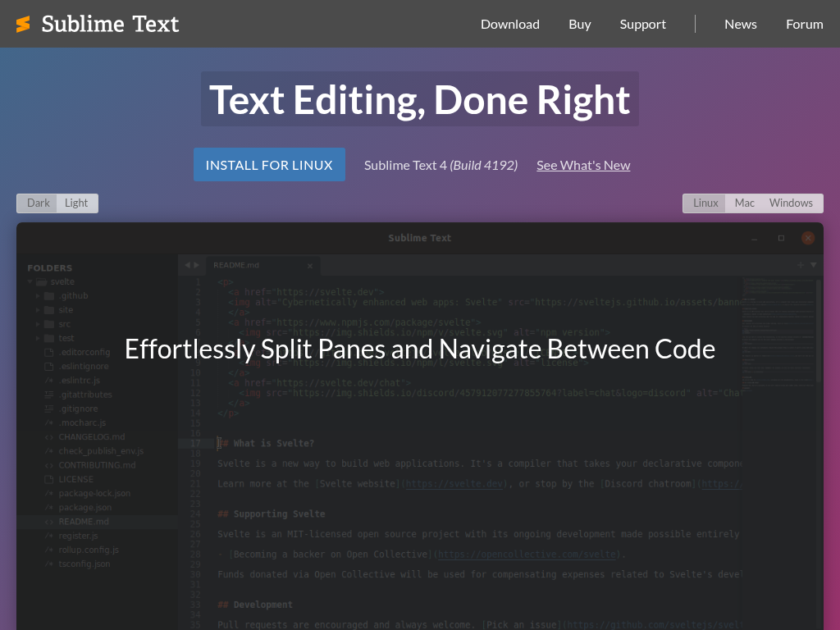The width and height of the screenshot is (840, 630).
Task: Click the site folder icon
Action: [x=49, y=310]
